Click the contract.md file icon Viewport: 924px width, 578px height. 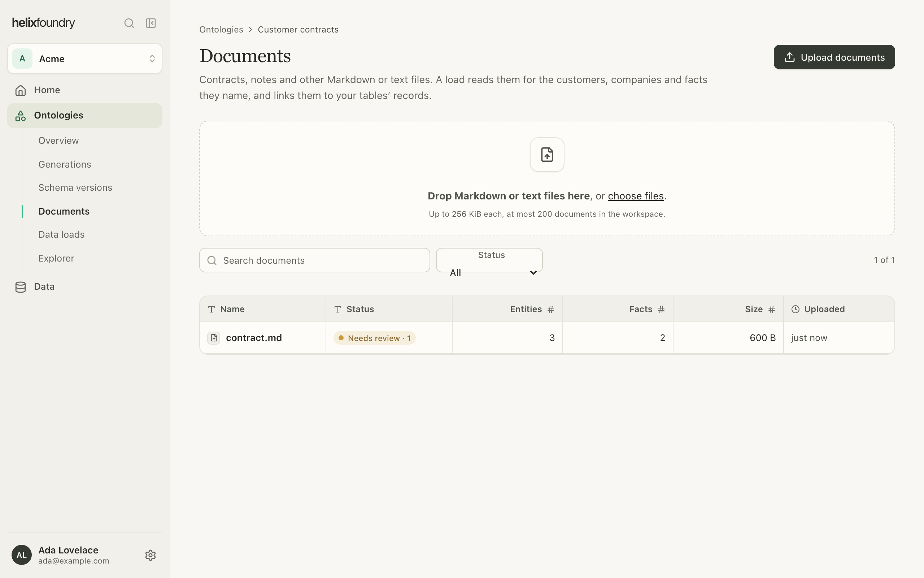214,338
